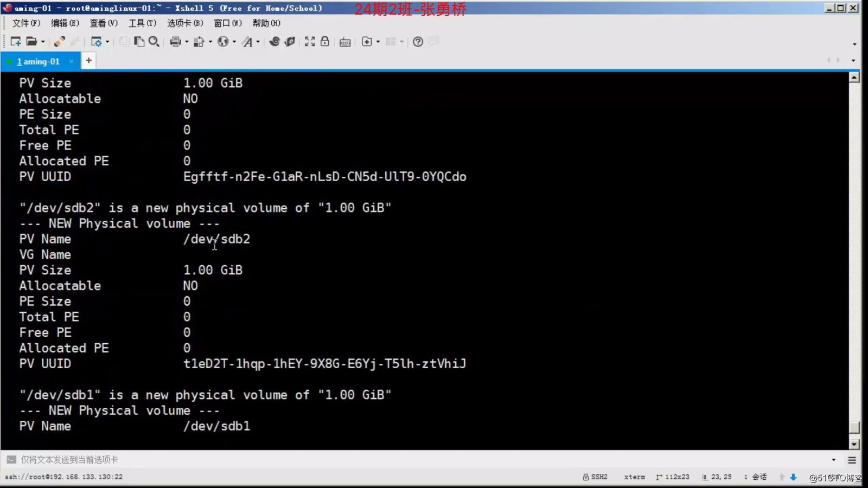Image resolution: width=868 pixels, height=488 pixels.
Task: Open the Help question mark icon
Action: pos(418,42)
